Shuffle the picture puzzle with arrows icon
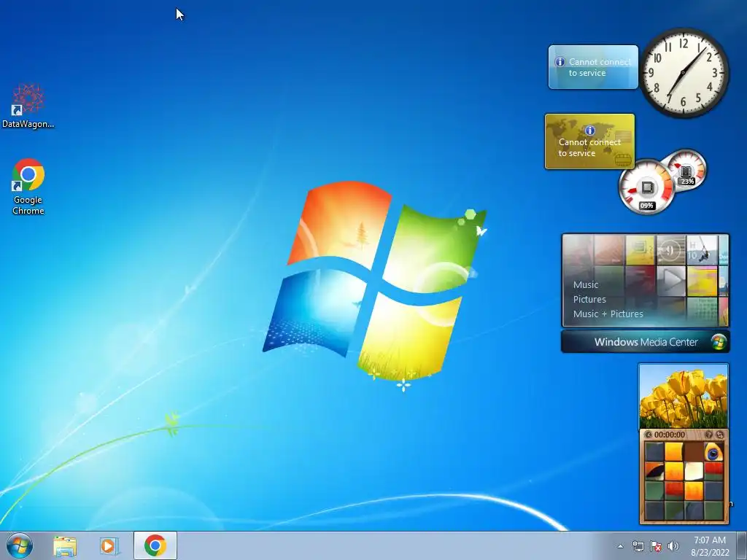 tap(720, 435)
